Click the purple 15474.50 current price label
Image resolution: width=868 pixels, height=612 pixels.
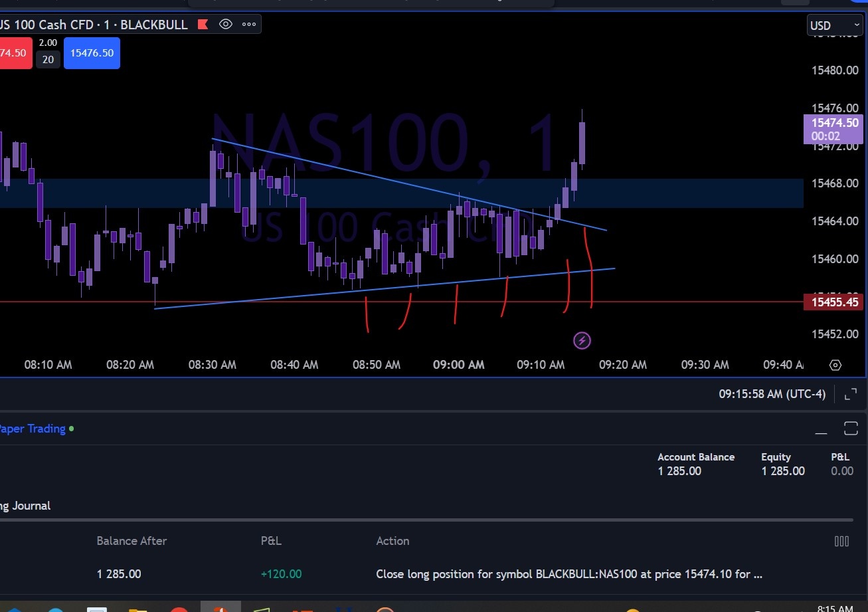[x=834, y=129]
